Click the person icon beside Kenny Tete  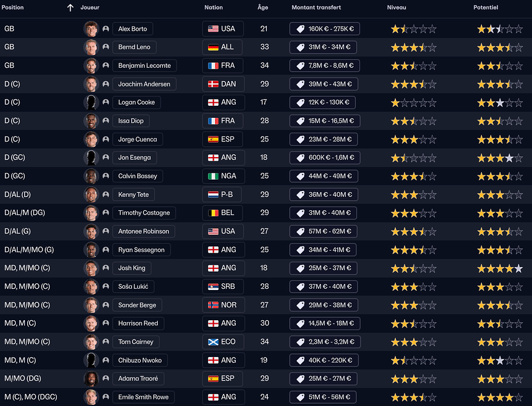click(x=106, y=195)
